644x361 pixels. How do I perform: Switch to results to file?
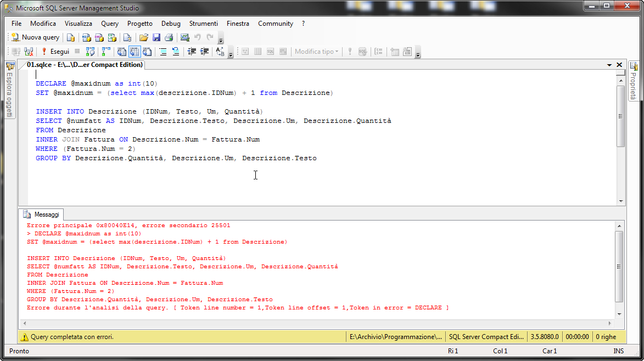point(147,52)
